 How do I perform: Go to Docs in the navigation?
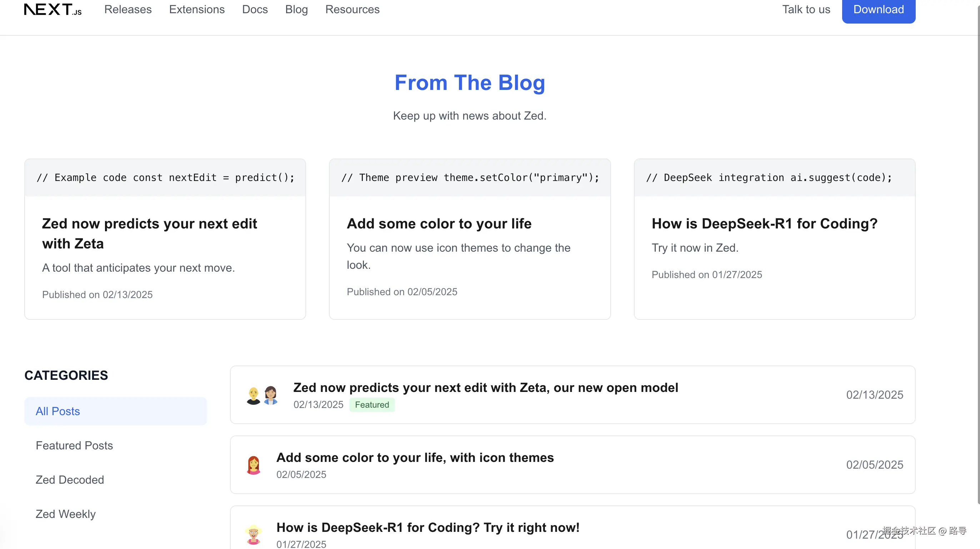point(255,9)
